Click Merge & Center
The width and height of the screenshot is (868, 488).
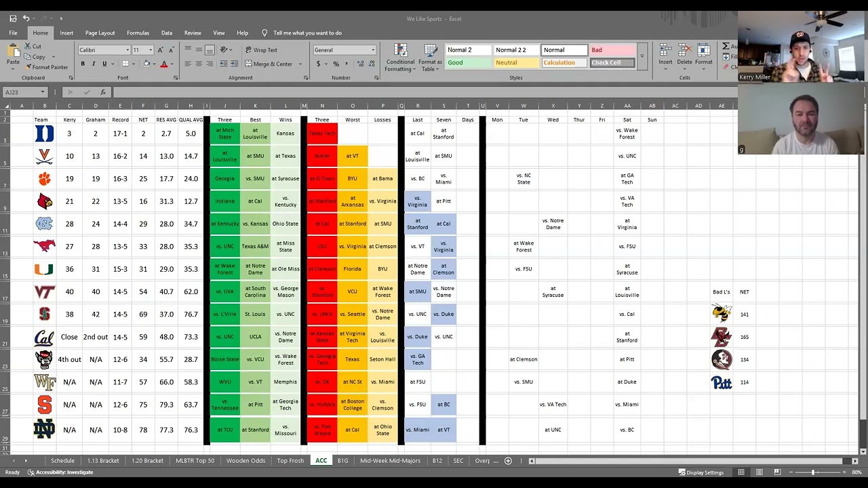pyautogui.click(x=269, y=64)
